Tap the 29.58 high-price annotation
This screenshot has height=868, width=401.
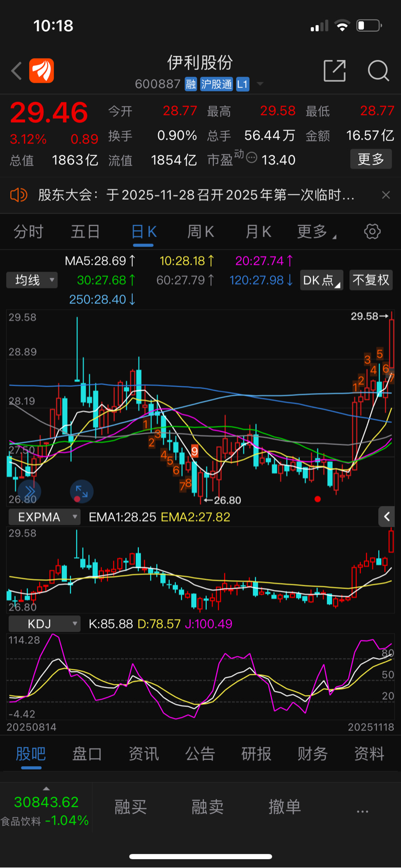370,316
